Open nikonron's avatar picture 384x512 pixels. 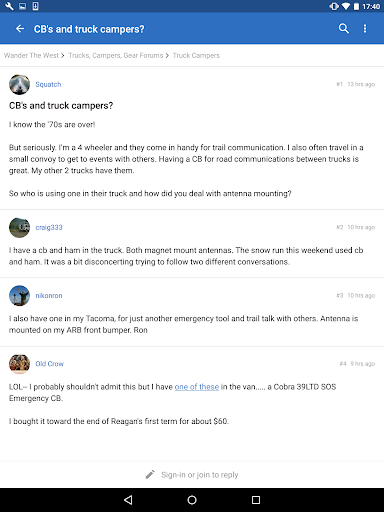(x=19, y=296)
